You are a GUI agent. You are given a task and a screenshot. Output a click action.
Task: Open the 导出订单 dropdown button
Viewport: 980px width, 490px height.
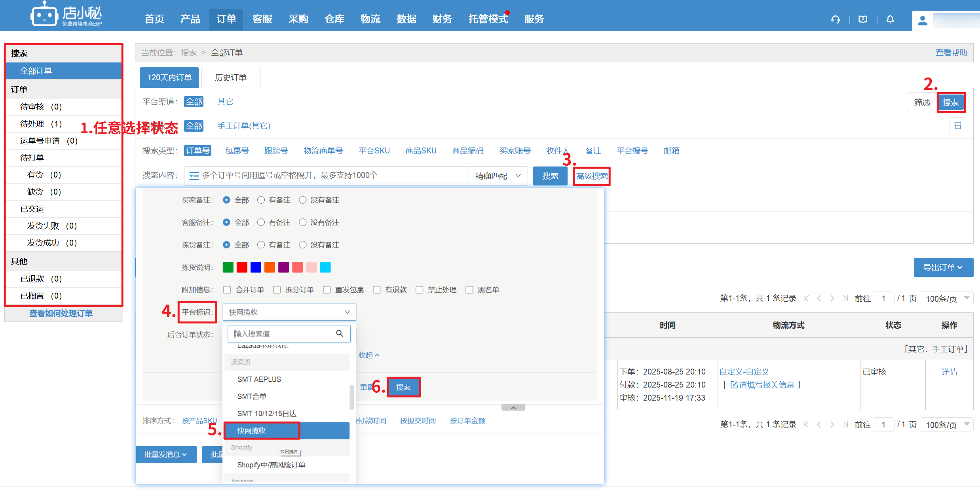pos(943,267)
